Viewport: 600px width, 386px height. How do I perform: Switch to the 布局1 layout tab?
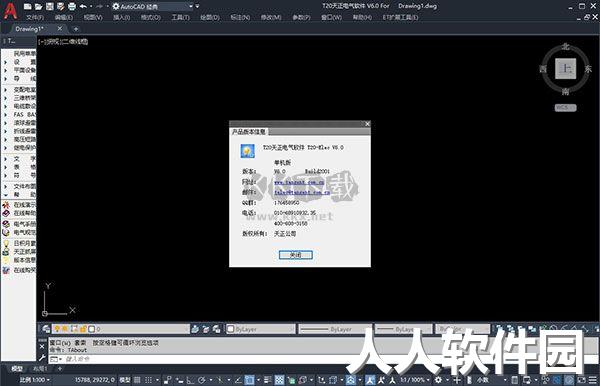click(40, 369)
